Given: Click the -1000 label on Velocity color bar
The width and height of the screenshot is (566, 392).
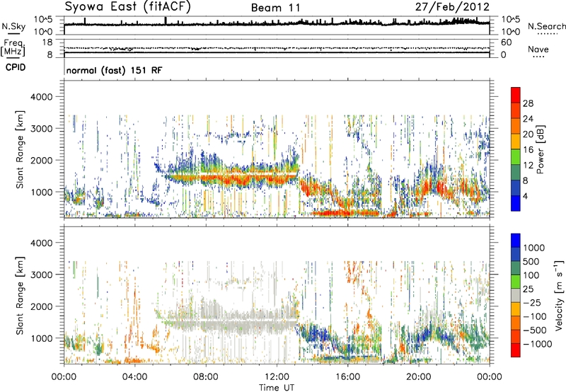Looking at the screenshot, I should coord(537,344).
